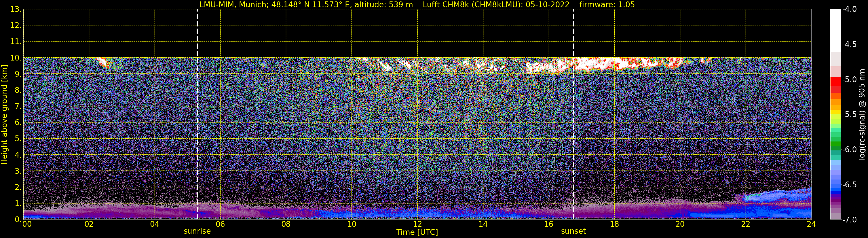Pick the red band on the colorbar

coord(835,82)
